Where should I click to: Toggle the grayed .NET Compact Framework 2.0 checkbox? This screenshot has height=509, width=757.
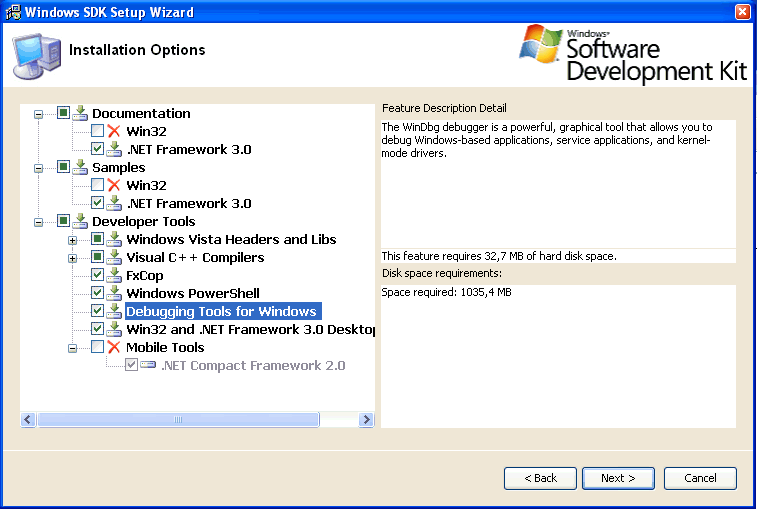coord(131,365)
